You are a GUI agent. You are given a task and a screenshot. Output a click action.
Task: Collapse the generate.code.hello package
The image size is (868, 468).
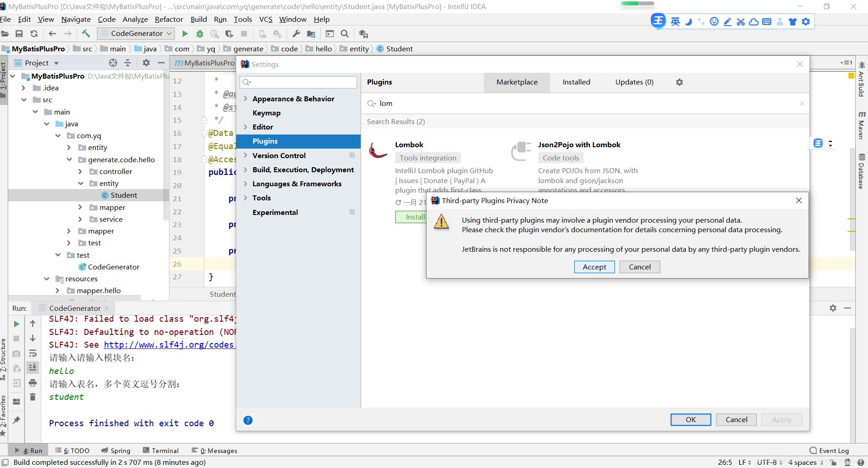click(69, 159)
